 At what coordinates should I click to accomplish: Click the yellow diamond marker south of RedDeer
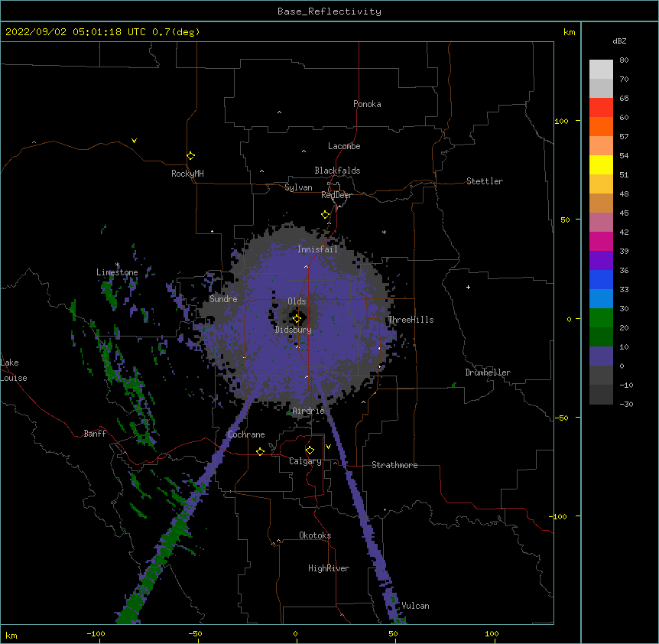tap(325, 215)
